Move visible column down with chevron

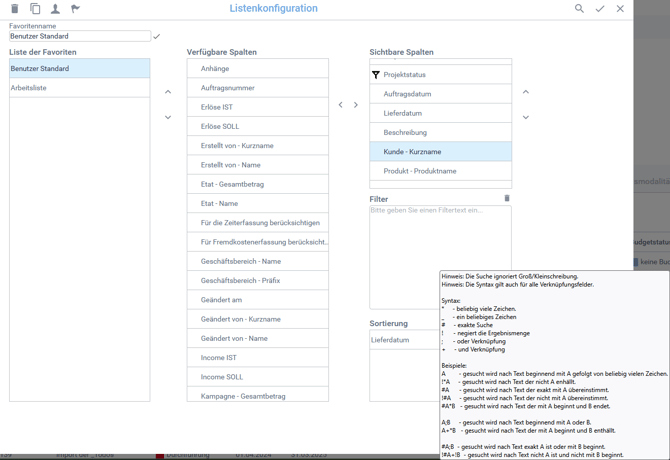pos(526,117)
